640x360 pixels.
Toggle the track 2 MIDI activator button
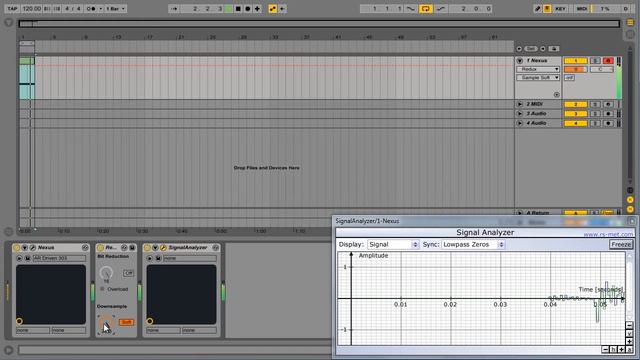coord(576,104)
